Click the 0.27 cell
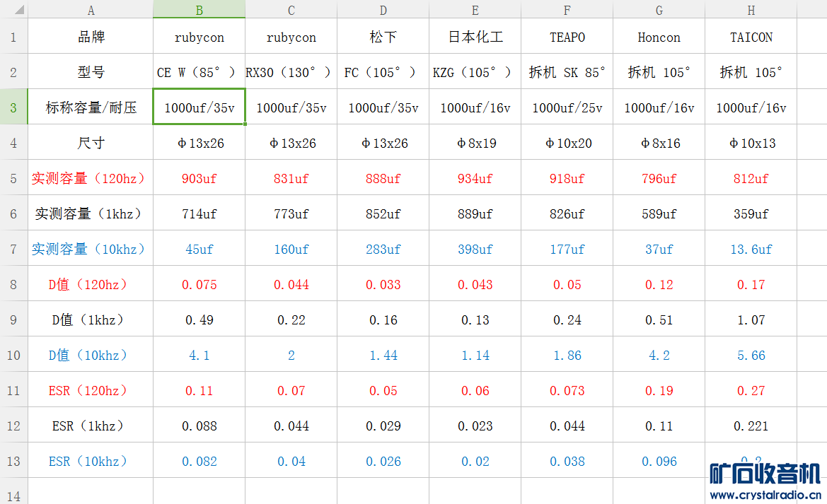This screenshot has height=504, width=827. click(x=751, y=390)
